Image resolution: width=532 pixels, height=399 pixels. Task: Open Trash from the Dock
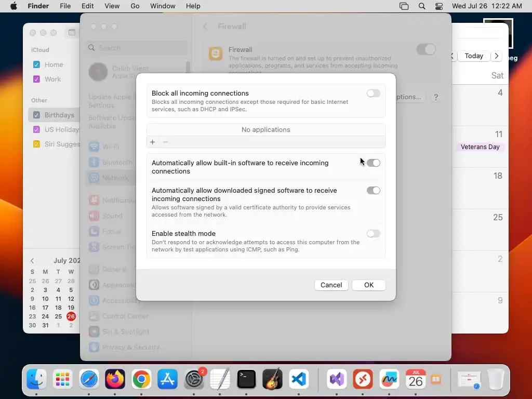point(496,379)
